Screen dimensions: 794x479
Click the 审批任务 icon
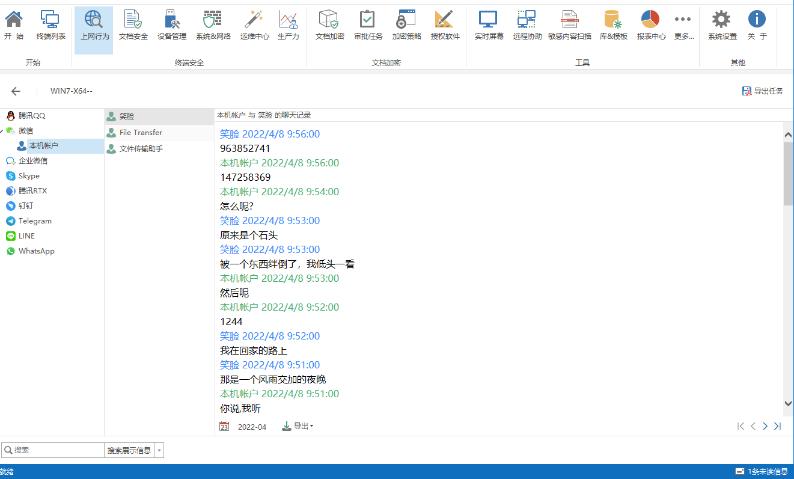(x=367, y=24)
